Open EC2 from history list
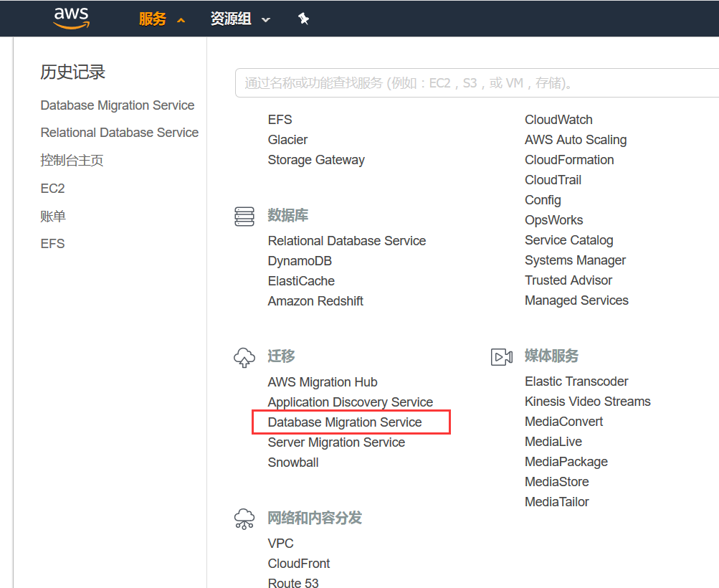Viewport: 719px width, 588px height. (52, 189)
